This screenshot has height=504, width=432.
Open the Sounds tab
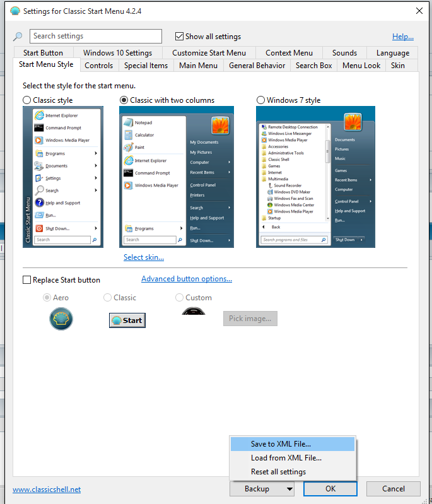point(344,53)
